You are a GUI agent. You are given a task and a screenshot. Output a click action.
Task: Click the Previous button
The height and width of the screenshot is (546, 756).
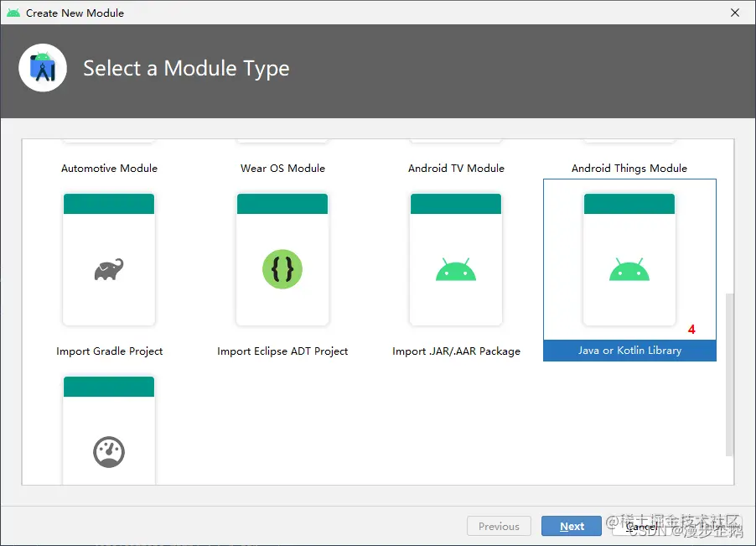pos(499,526)
